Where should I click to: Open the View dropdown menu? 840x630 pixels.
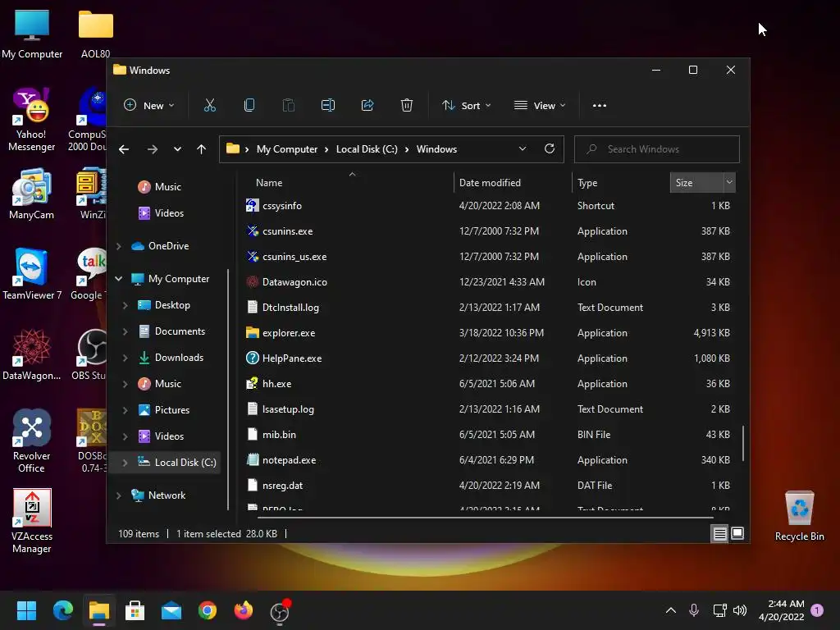tap(540, 106)
